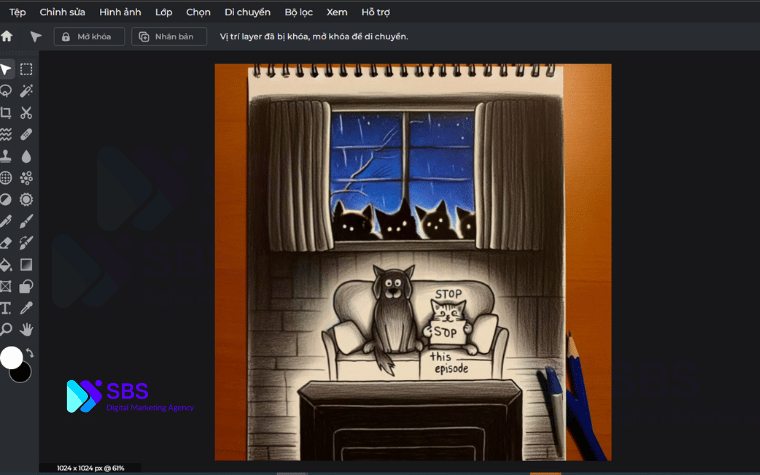Click the Nhân bản duplicate button
This screenshot has width=760, height=475.
pyautogui.click(x=169, y=36)
